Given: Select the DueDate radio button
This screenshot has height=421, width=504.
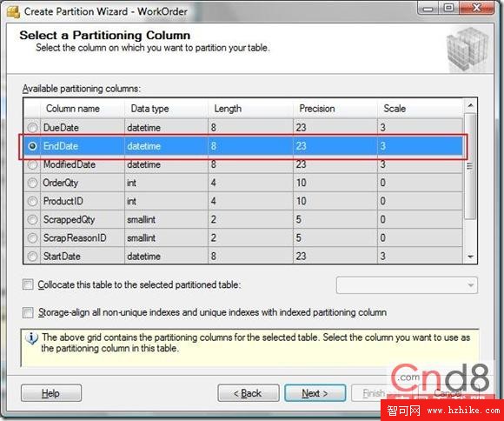Looking at the screenshot, I should pos(32,128).
